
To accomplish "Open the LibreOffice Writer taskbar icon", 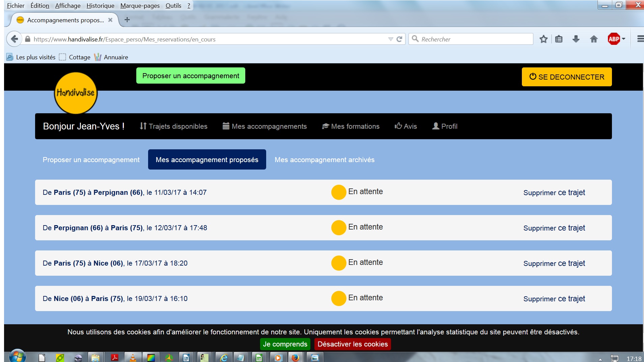I will pyautogui.click(x=186, y=358).
